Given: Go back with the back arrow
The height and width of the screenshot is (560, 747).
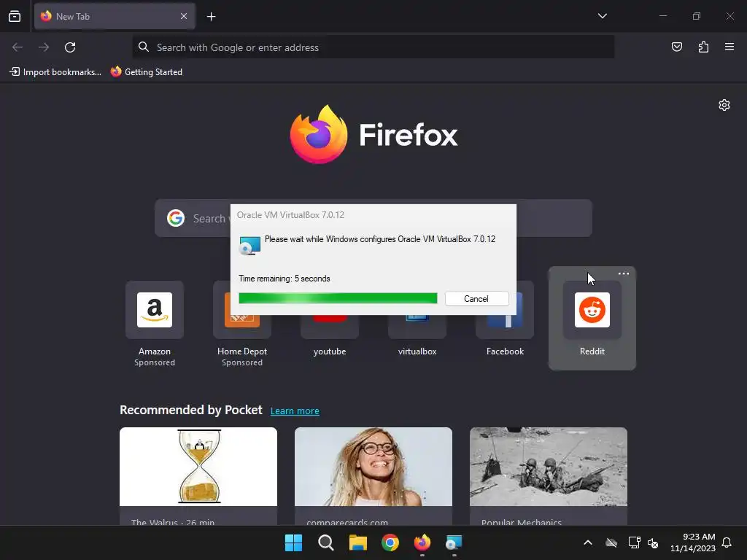Looking at the screenshot, I should [x=18, y=47].
